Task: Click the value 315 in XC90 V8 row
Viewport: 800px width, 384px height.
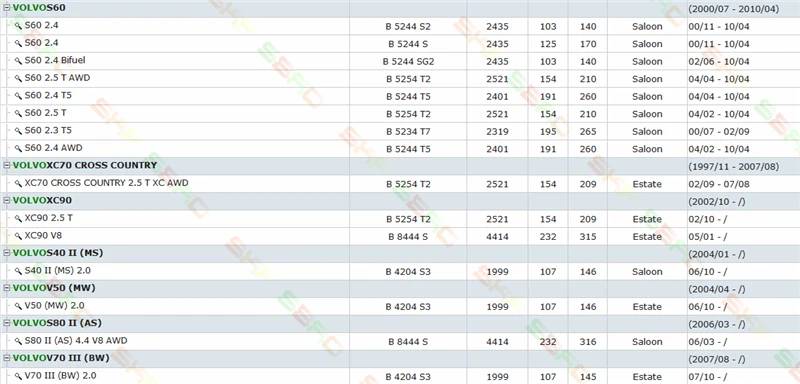Action: (588, 237)
